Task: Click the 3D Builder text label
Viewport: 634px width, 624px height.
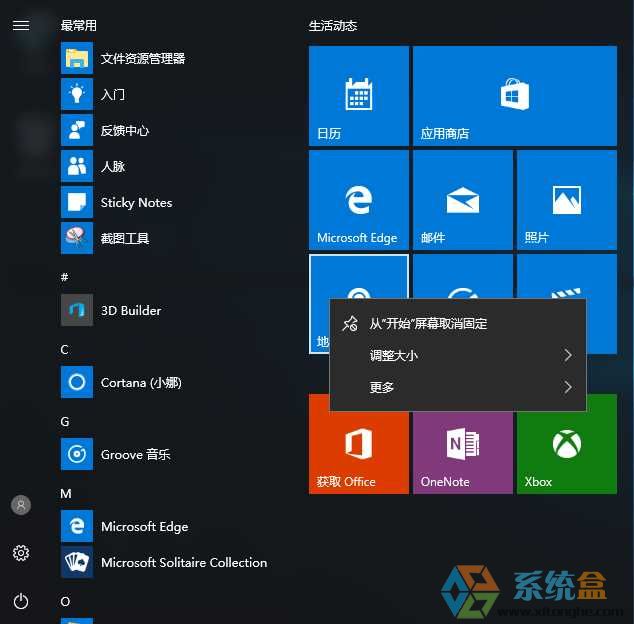Action: (x=131, y=310)
